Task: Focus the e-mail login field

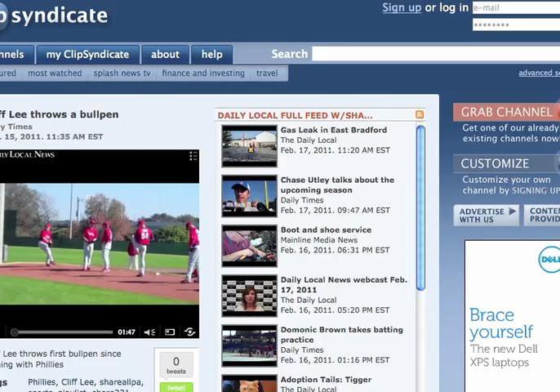Action: [516, 8]
